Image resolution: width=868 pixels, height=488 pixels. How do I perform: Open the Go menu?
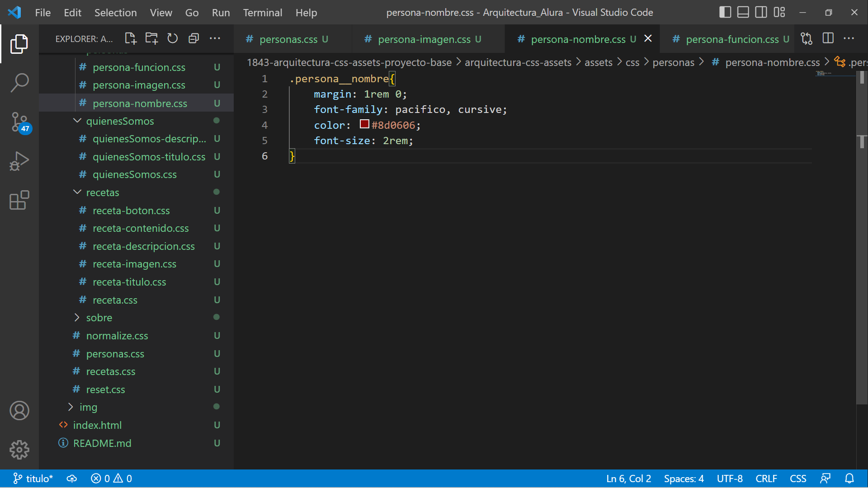192,12
